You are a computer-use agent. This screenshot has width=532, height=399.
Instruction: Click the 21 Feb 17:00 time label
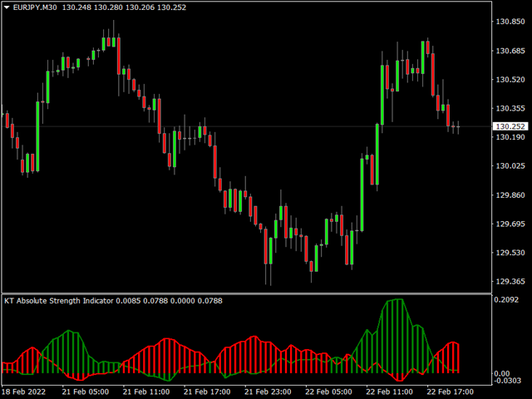click(207, 392)
